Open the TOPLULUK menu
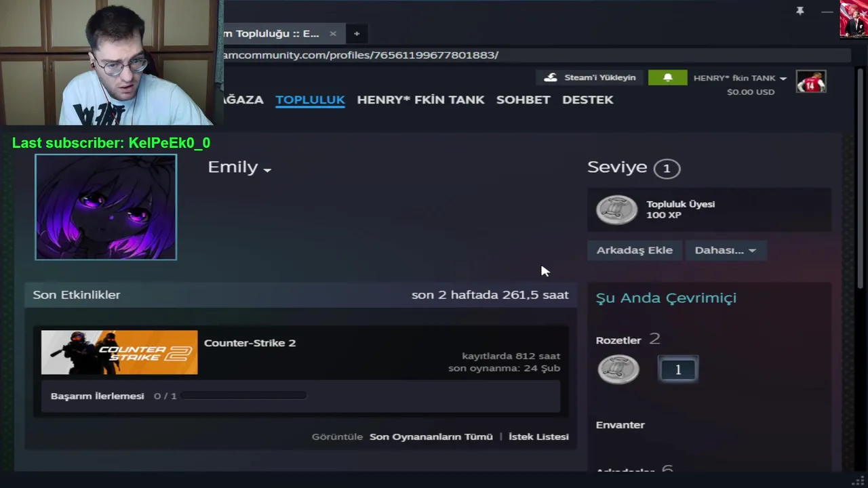The width and height of the screenshot is (868, 488). tap(310, 100)
